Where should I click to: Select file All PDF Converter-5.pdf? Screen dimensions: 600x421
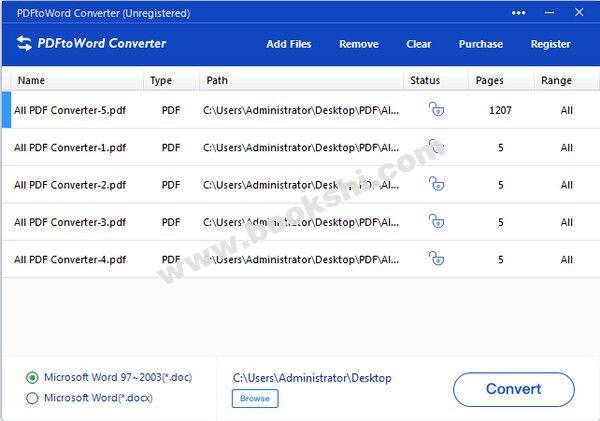point(70,110)
